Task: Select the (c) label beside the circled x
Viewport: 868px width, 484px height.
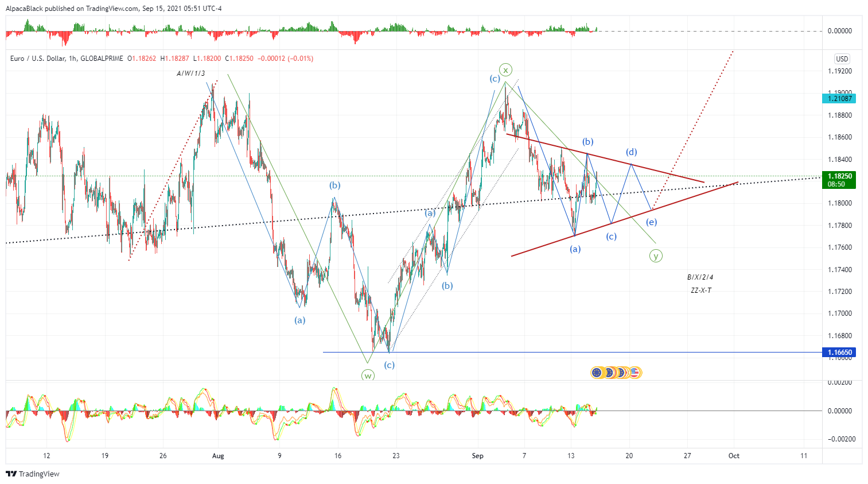Action: [495, 79]
